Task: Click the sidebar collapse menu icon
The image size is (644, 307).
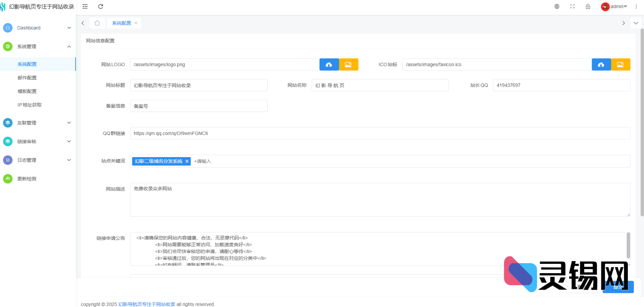Action: 85,6
